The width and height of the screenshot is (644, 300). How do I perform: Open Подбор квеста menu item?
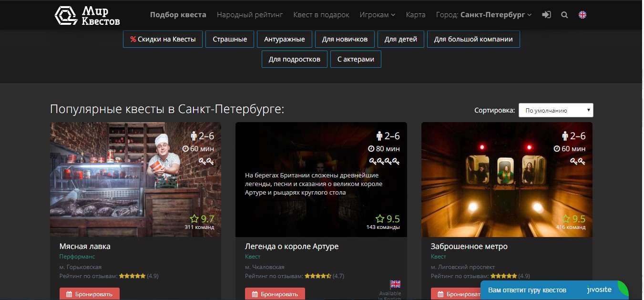click(x=178, y=15)
